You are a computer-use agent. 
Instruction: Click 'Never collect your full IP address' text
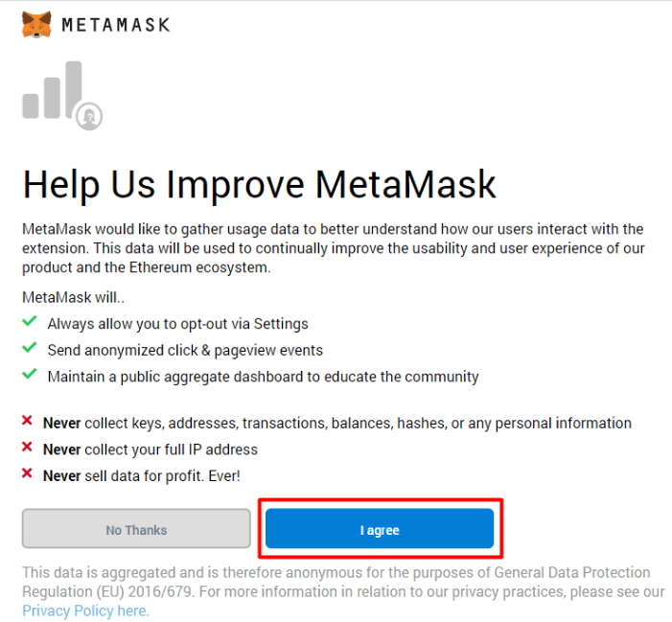(151, 449)
